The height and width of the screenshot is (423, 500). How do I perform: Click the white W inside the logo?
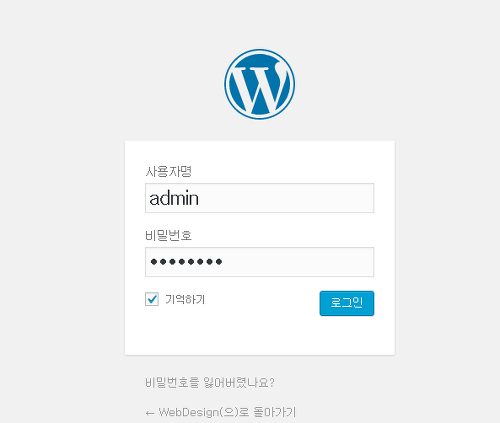click(x=259, y=87)
